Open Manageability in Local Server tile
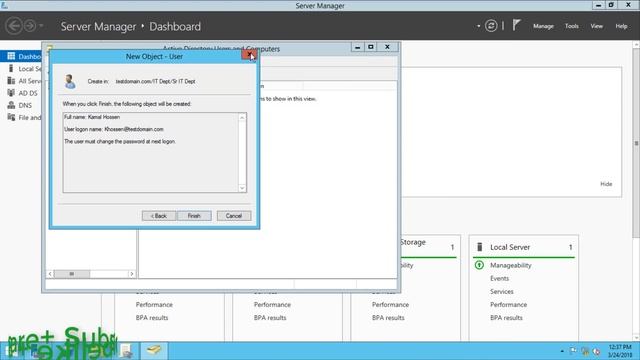640x360 pixels. (x=511, y=265)
